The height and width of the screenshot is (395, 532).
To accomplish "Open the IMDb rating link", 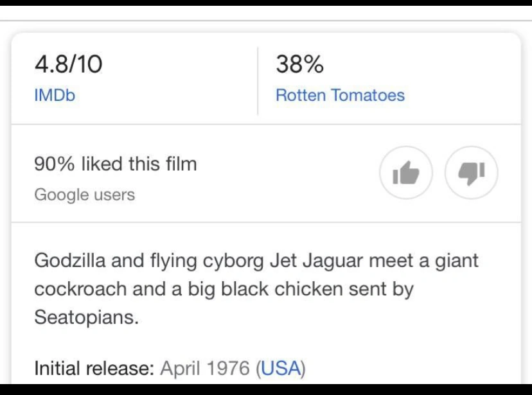I will point(55,95).
